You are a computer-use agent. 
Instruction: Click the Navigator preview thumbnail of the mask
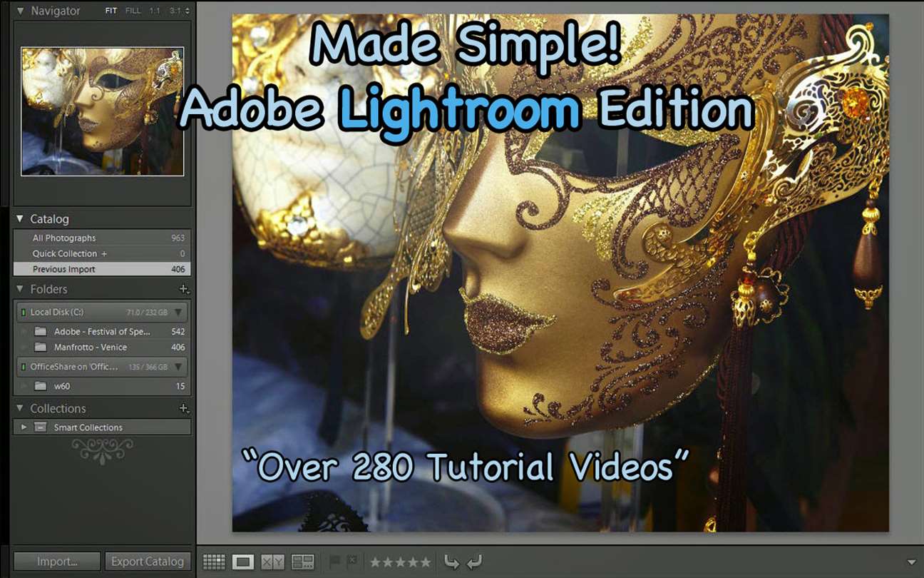coord(103,111)
